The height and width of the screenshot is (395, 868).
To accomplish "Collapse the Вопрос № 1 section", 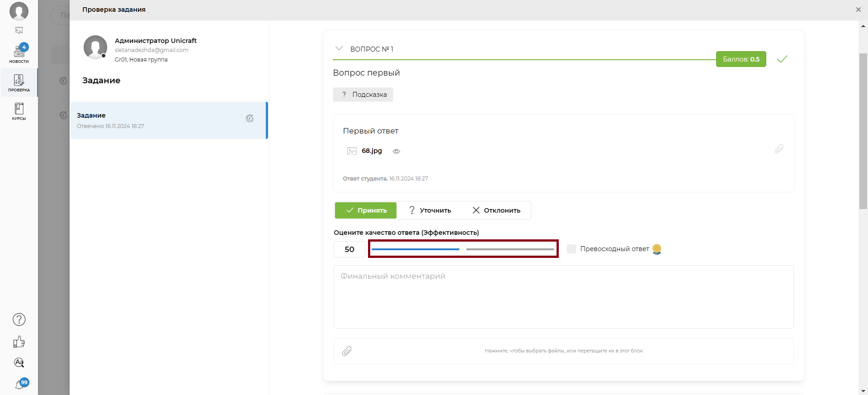I will point(339,48).
